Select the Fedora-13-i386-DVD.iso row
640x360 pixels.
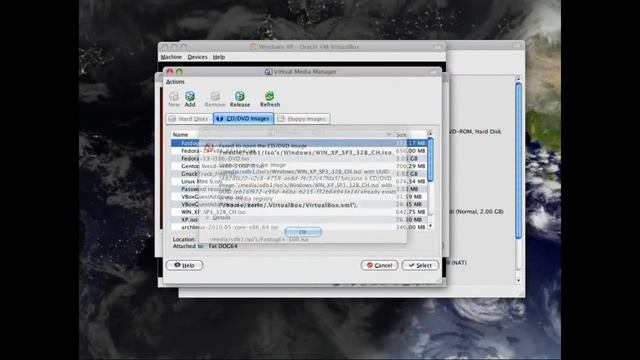(x=298, y=158)
